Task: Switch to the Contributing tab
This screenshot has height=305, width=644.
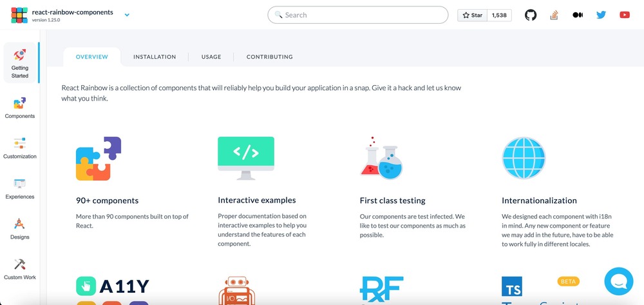Action: click(x=269, y=57)
